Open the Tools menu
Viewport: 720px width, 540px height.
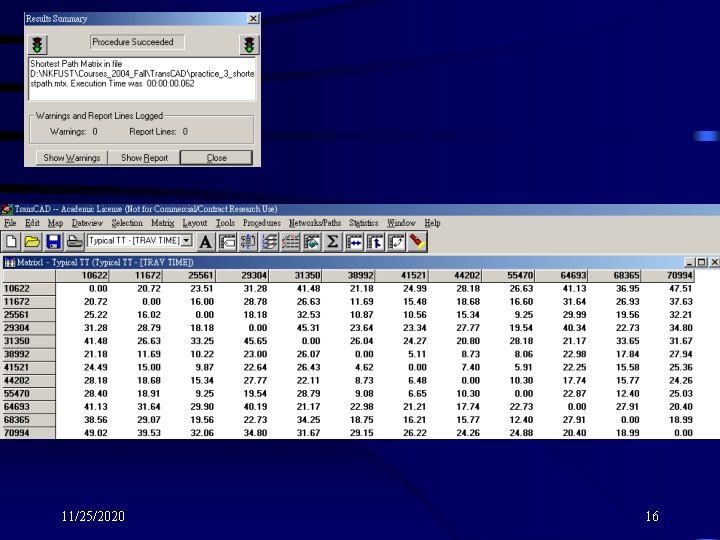click(225, 223)
